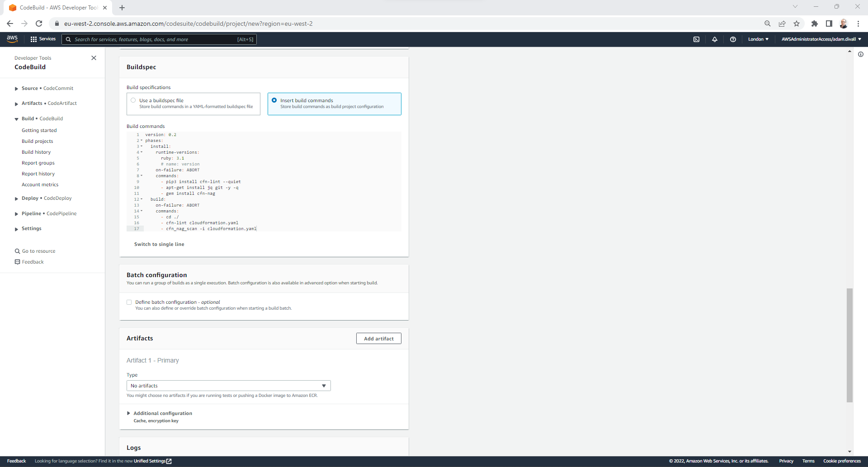Toggle the browser side panel icon
This screenshot has height=467, width=868.
829,24
